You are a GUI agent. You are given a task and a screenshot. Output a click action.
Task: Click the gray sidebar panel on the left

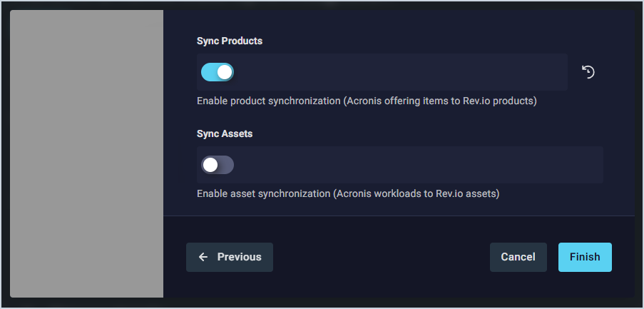pyautogui.click(x=86, y=153)
